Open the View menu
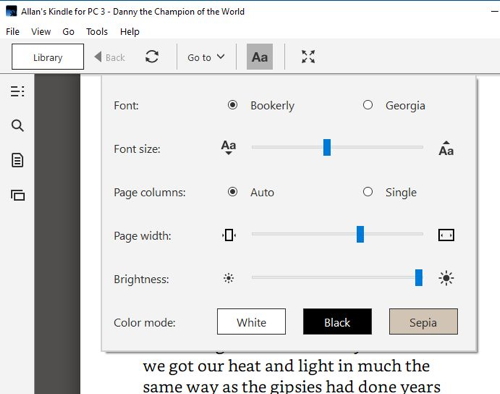The image size is (500, 394). click(x=41, y=32)
